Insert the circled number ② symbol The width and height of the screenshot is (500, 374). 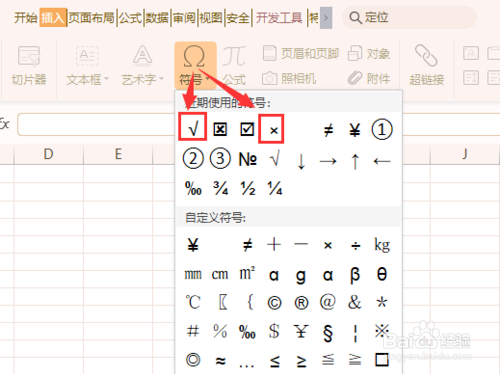click(x=193, y=159)
